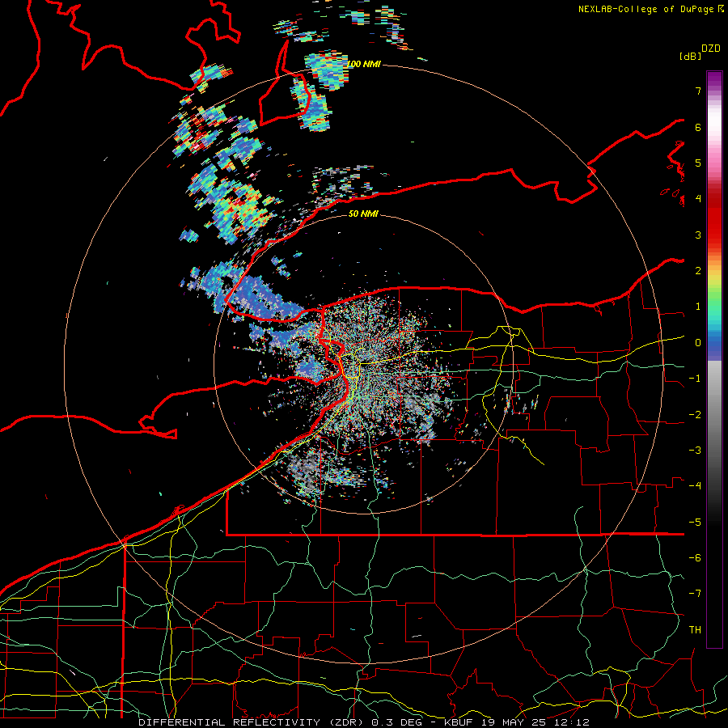Click the legend value 1
Image resolution: width=728 pixels, height=728 pixels.
point(698,307)
